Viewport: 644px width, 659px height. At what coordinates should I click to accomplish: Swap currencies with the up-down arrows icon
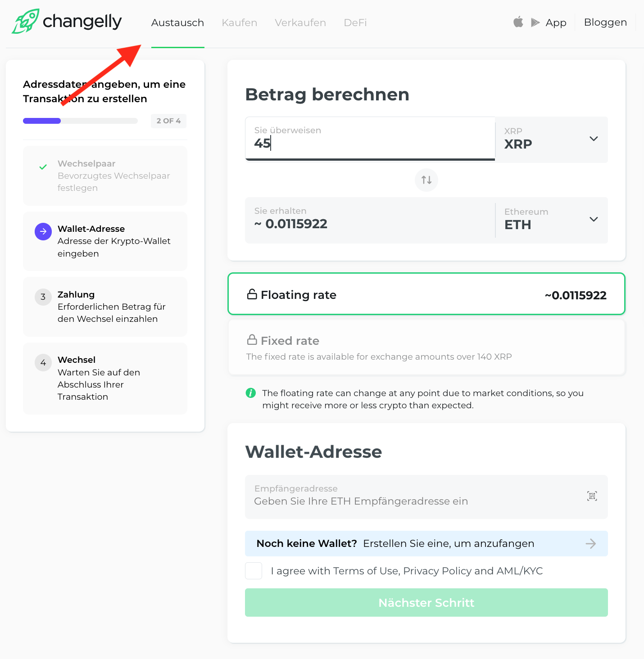(x=426, y=180)
